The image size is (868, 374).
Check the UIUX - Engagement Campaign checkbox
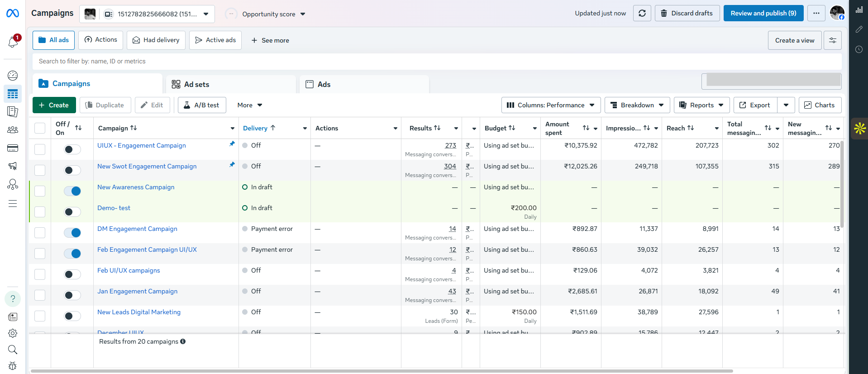click(40, 149)
